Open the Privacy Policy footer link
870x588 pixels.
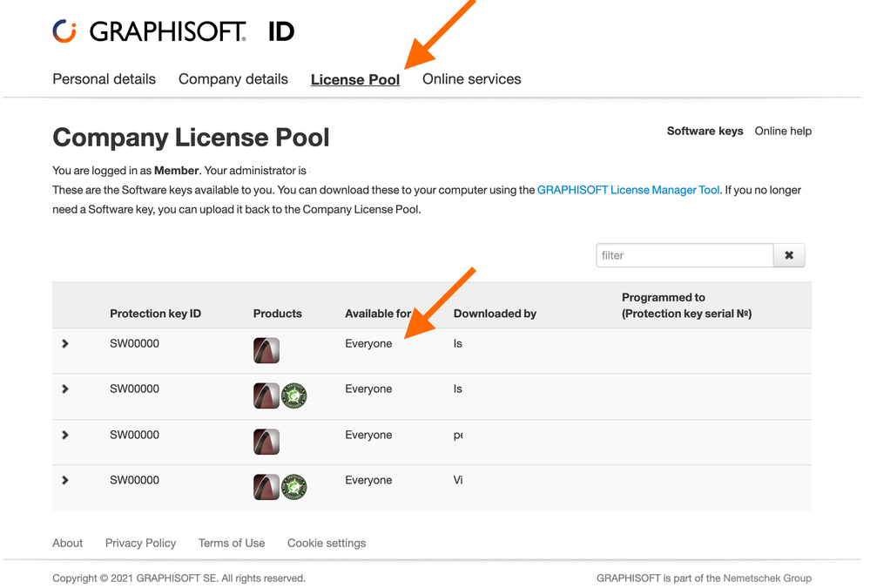click(x=140, y=543)
